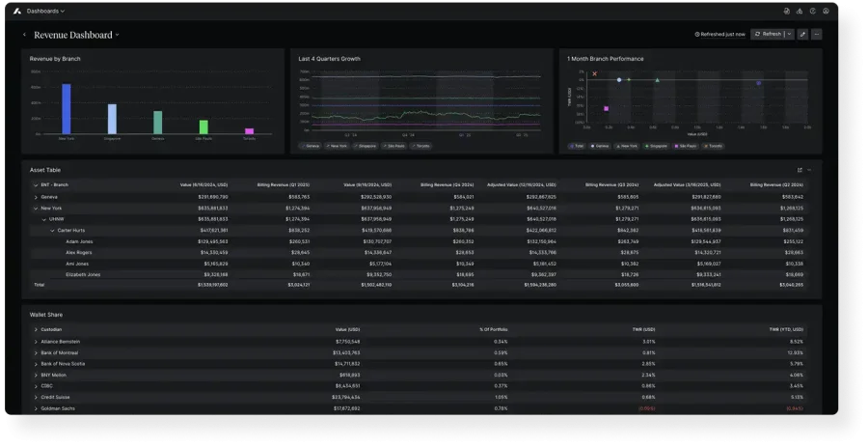Click the back arrow beside Revenue Dashboard
The width and height of the screenshot is (868, 447).
[25, 35]
